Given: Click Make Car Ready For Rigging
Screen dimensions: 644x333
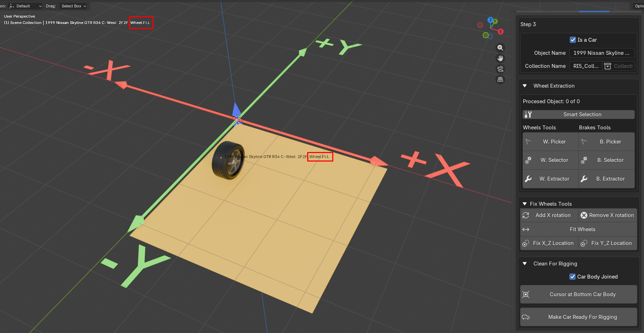Looking at the screenshot, I should pos(579,317).
